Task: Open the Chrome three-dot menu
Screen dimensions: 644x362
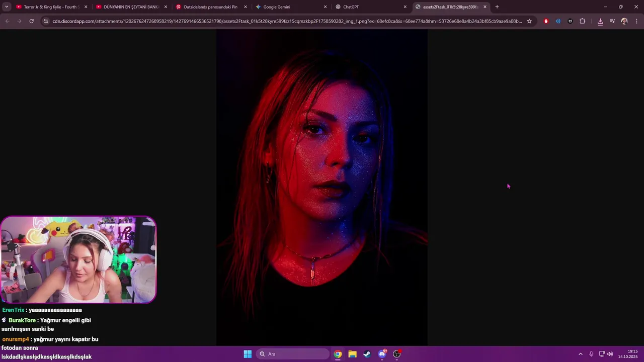Action: click(636, 21)
